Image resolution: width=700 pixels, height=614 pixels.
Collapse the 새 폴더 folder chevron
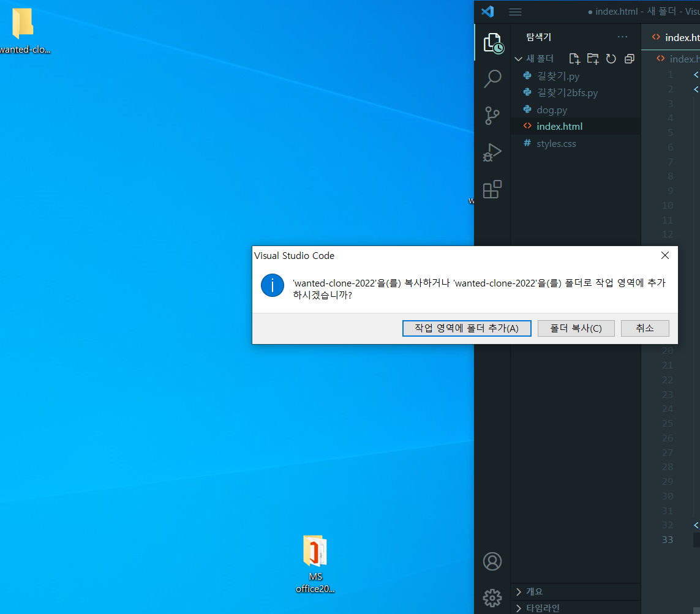coord(519,58)
